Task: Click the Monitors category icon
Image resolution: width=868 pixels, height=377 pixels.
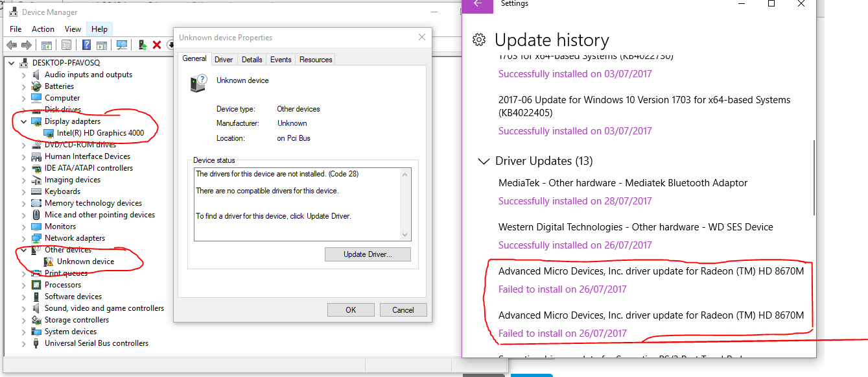Action: tap(36, 226)
